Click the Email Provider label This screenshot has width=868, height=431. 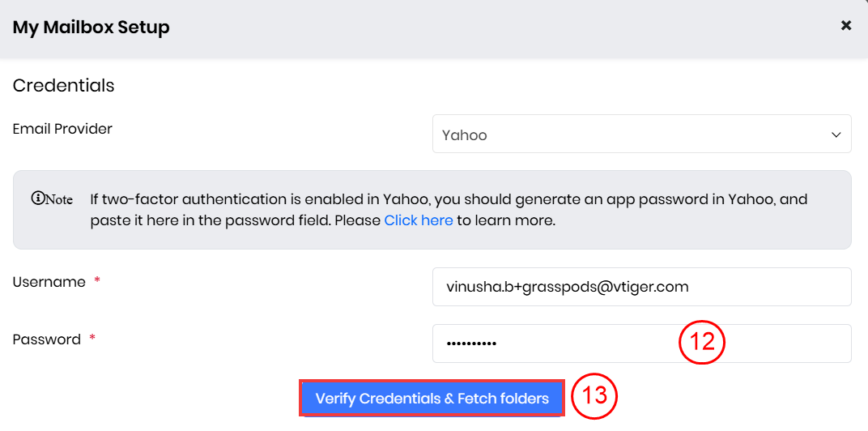[62, 129]
